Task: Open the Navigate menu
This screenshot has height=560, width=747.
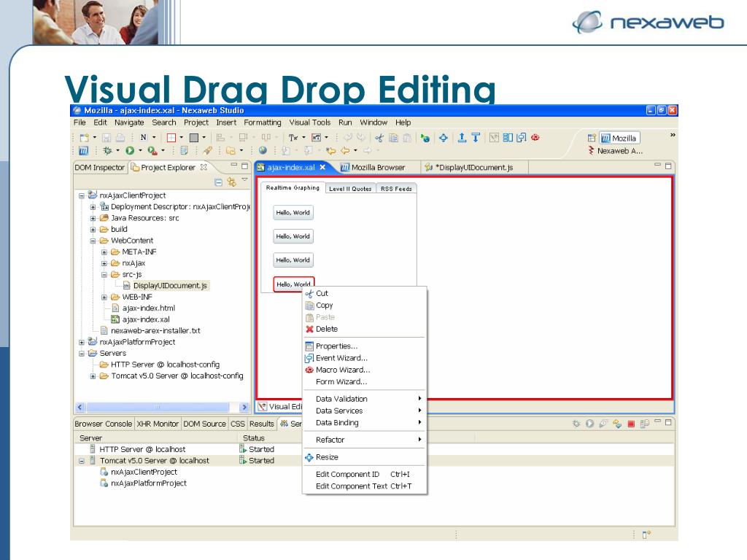Action: (x=129, y=122)
